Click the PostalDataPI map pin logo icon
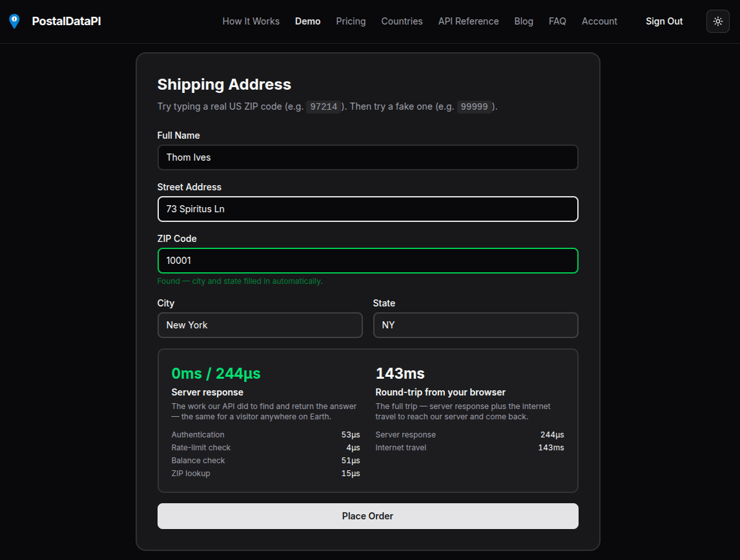 coord(15,21)
